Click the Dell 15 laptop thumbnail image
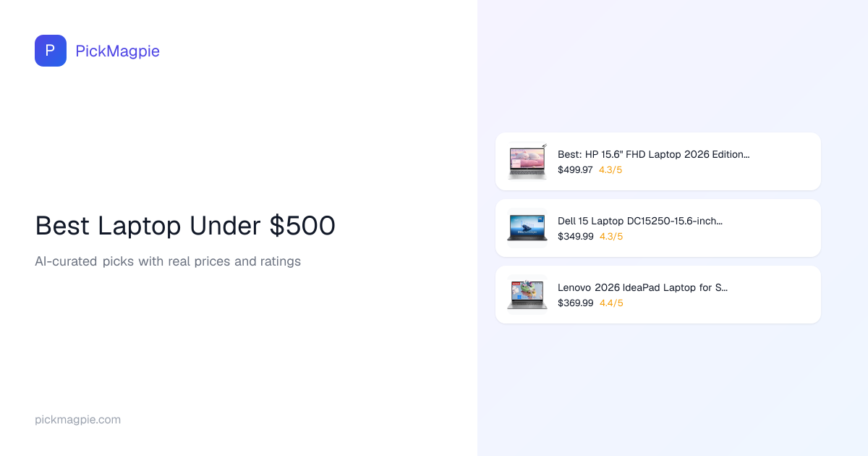Viewport: 868px width, 456px height. (527, 228)
